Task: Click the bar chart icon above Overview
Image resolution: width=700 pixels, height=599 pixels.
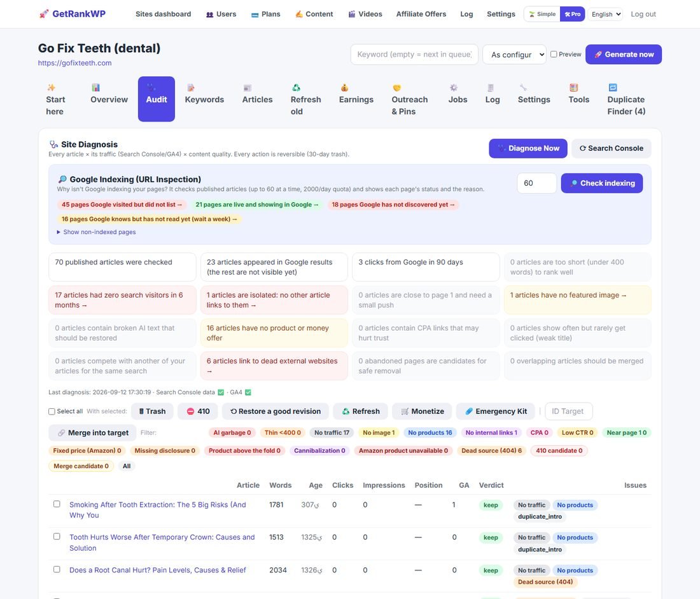Action: click(x=95, y=87)
